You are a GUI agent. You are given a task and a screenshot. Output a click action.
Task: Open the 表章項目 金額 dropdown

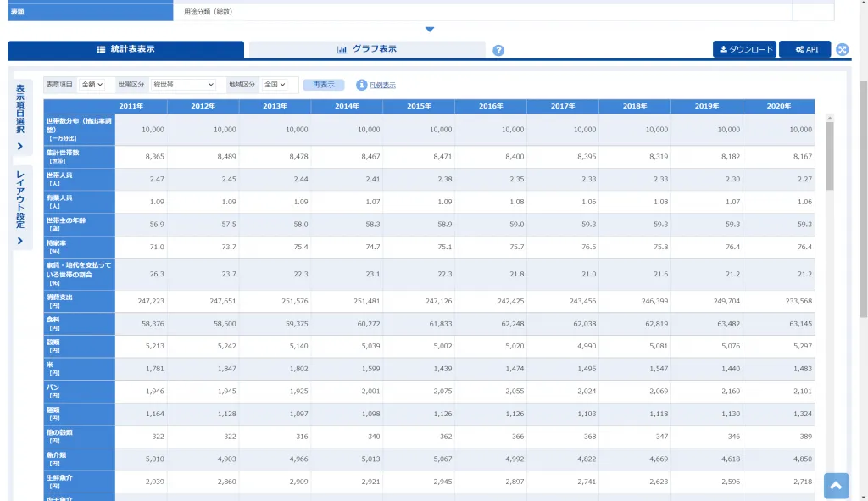coord(92,85)
